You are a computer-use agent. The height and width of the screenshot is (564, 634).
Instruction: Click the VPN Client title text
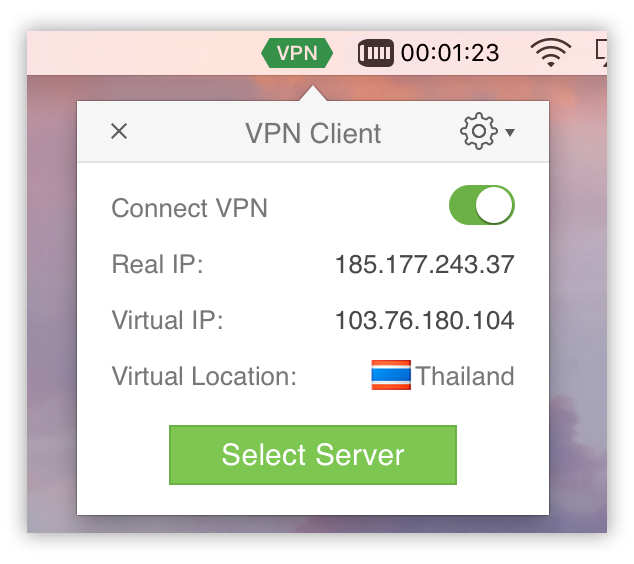[x=313, y=133]
